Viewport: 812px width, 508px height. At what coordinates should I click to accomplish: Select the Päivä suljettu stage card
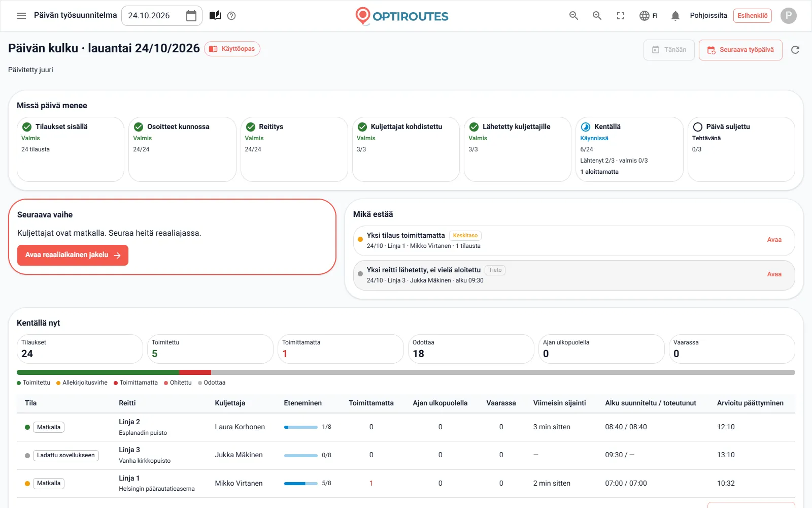pos(741,149)
